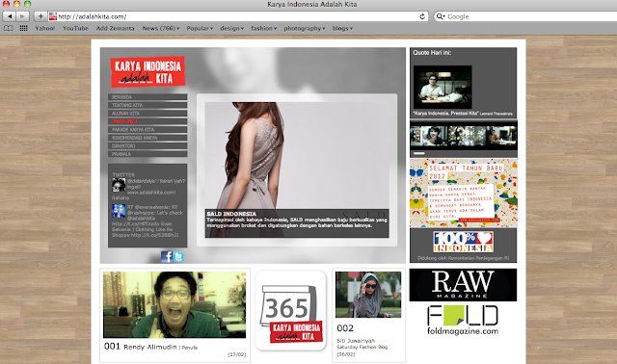Screen dimensions: 617x364
Task: Click the 'Quote Hari ini:' heading
Action: point(432,52)
